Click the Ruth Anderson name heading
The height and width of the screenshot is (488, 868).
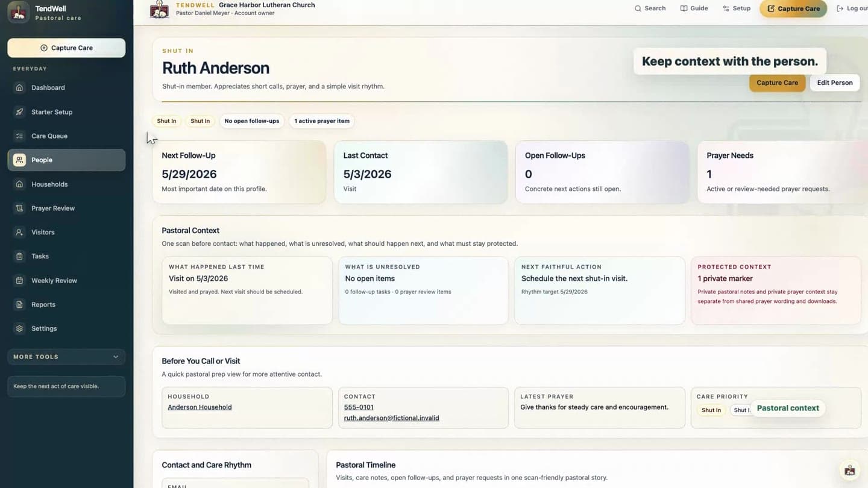(216, 68)
